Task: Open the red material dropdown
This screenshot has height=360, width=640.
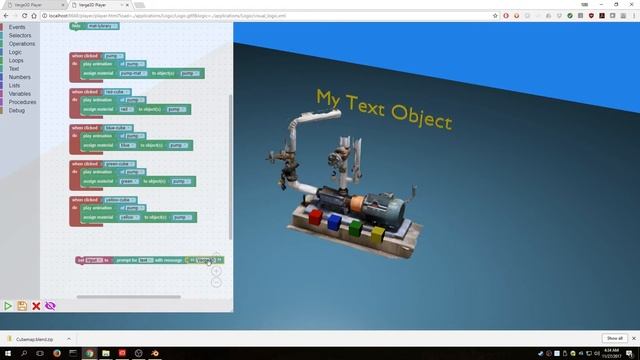Action: coord(126,109)
